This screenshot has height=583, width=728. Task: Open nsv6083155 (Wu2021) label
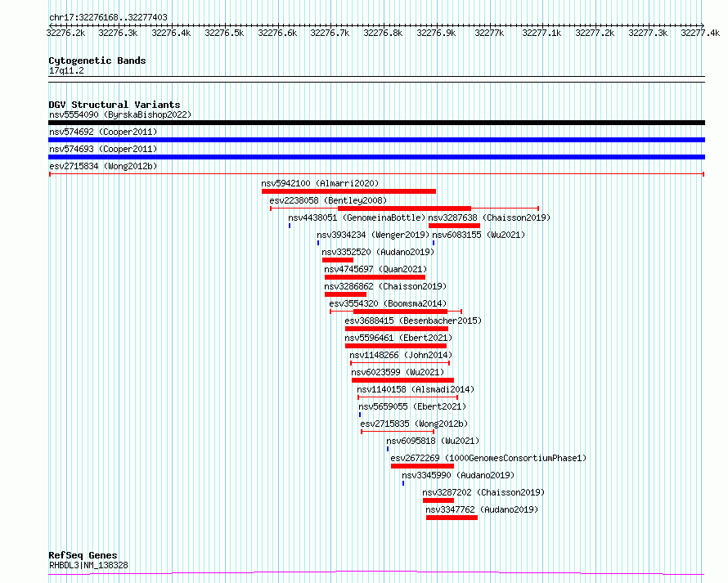click(x=479, y=235)
